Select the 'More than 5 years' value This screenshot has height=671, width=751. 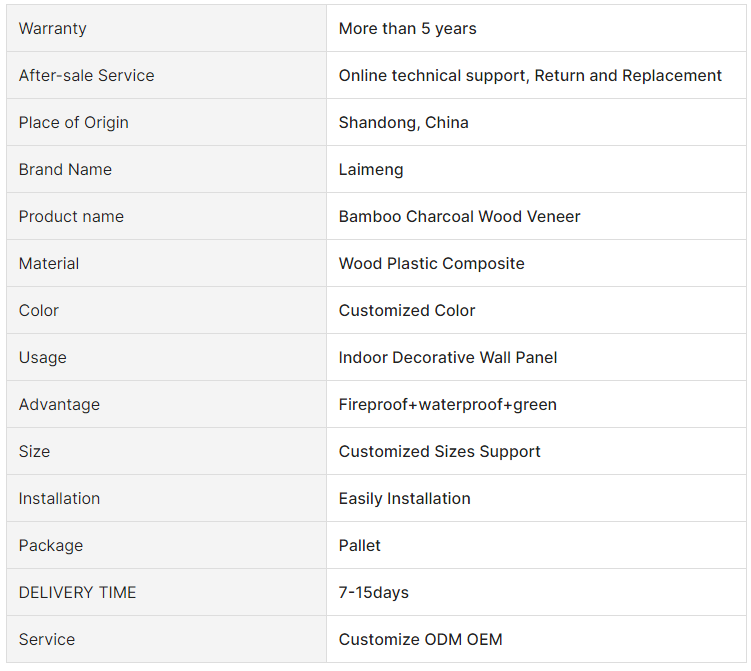407,29
